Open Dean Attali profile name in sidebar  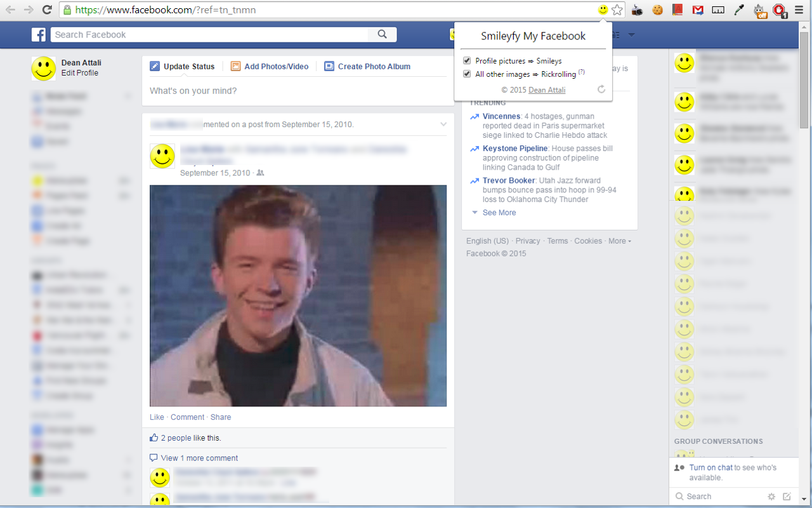click(81, 63)
